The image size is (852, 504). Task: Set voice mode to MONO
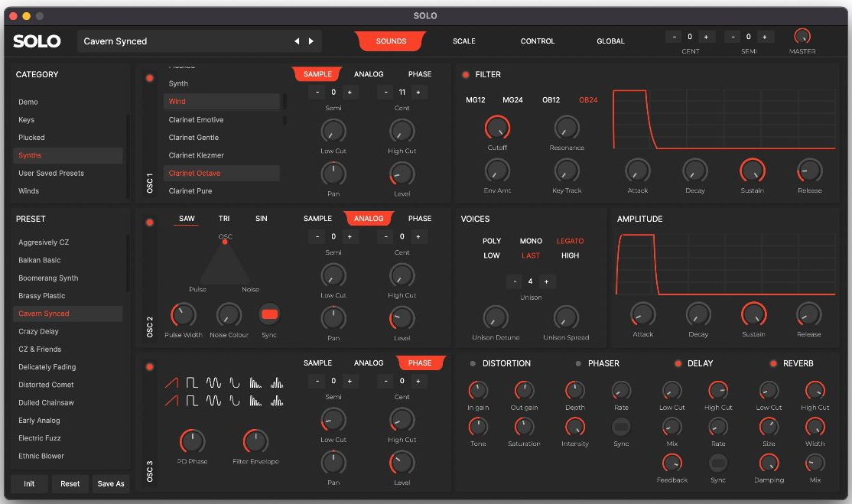click(531, 241)
